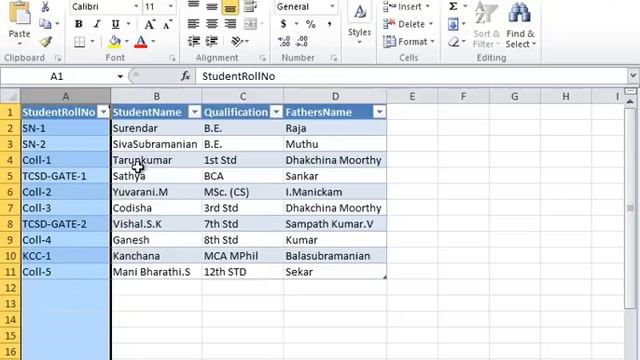Toggle Bottom Align button
Image resolution: width=640 pixels, height=360 pixels.
tap(230, 7)
